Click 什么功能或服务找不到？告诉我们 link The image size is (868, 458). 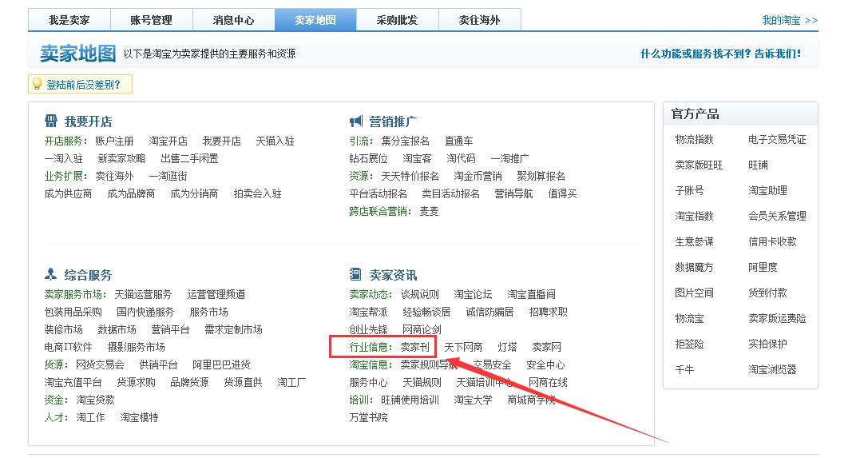(720, 54)
